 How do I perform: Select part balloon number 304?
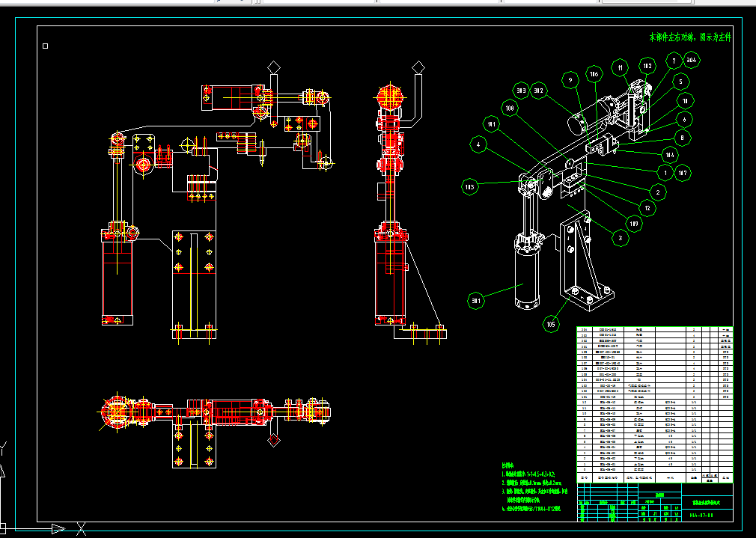[x=692, y=61]
